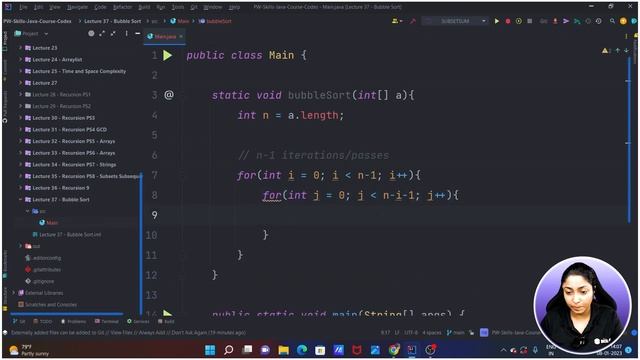Click the @ gutter icon on line 3

coord(169,95)
